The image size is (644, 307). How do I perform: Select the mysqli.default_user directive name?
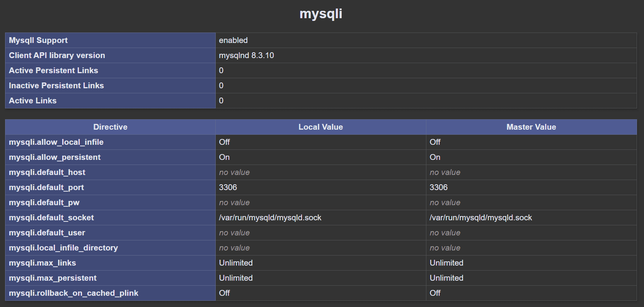point(47,233)
